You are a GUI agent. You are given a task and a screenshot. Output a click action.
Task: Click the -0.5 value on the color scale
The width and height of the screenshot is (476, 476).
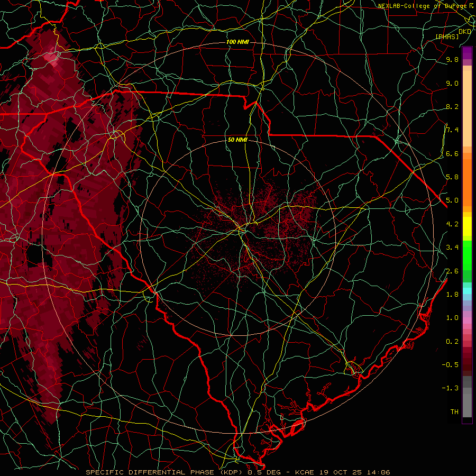pyautogui.click(x=450, y=365)
